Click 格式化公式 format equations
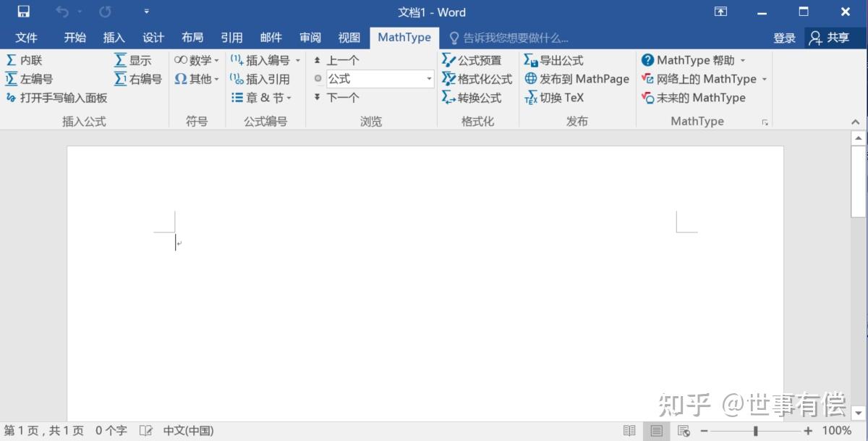Image resolution: width=868 pixels, height=441 pixels. (477, 79)
